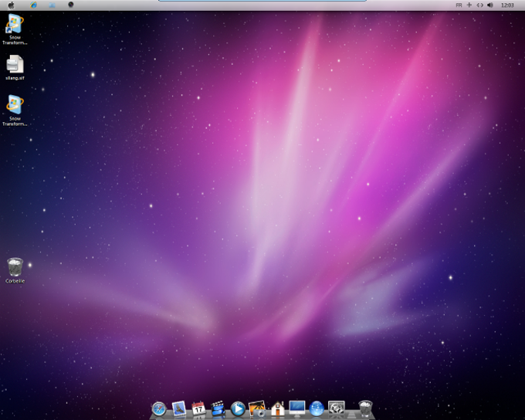Launch Safari compass from the dock

point(159,408)
